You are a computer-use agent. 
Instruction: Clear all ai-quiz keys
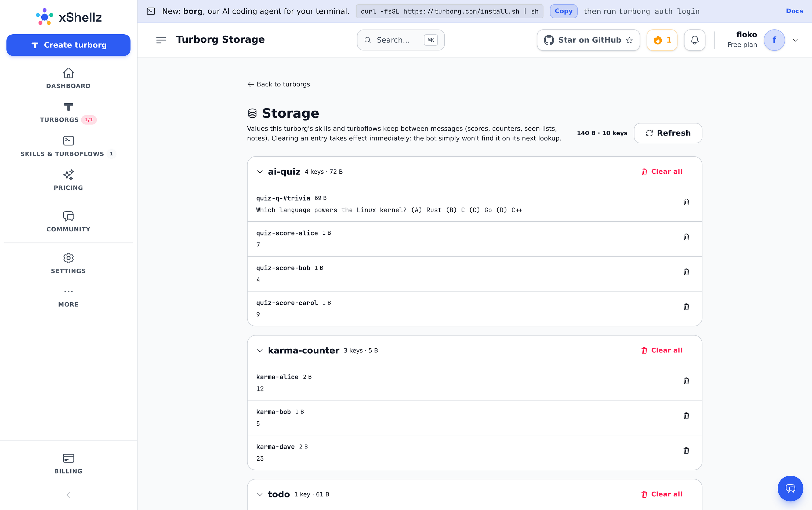click(662, 172)
